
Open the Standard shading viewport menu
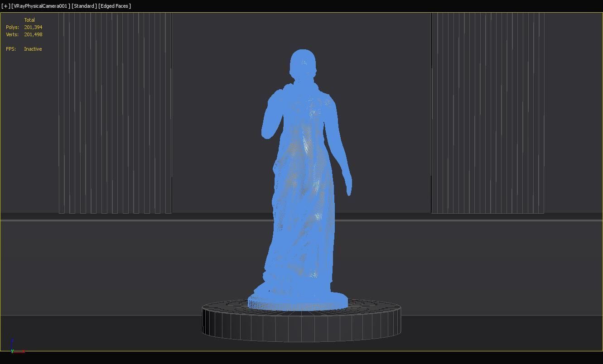(x=84, y=6)
